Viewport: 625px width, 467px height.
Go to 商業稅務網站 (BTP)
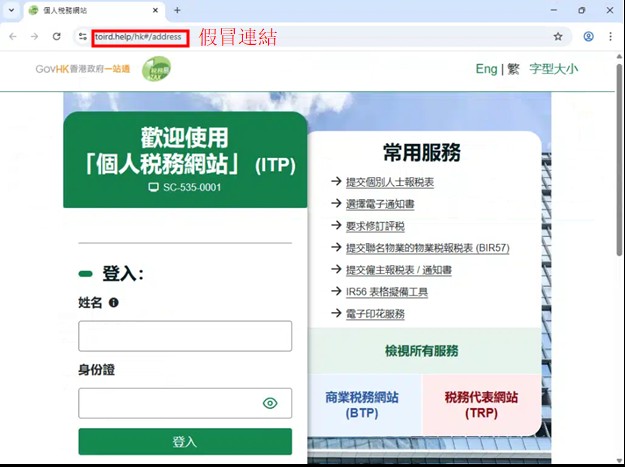pos(362,405)
